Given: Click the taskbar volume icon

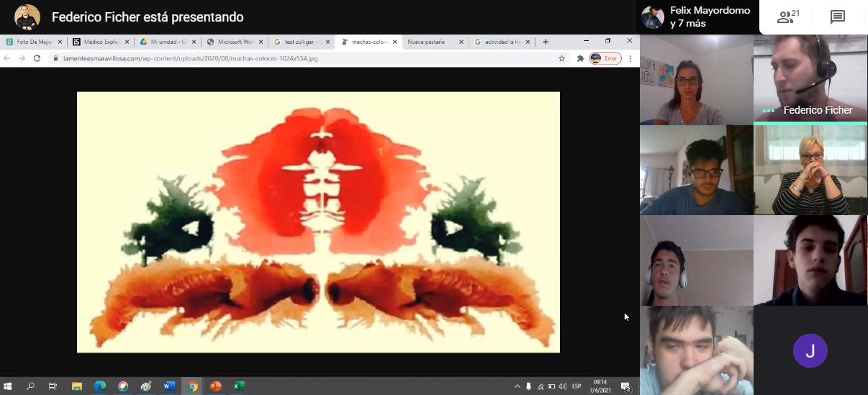Looking at the screenshot, I should coord(562,386).
